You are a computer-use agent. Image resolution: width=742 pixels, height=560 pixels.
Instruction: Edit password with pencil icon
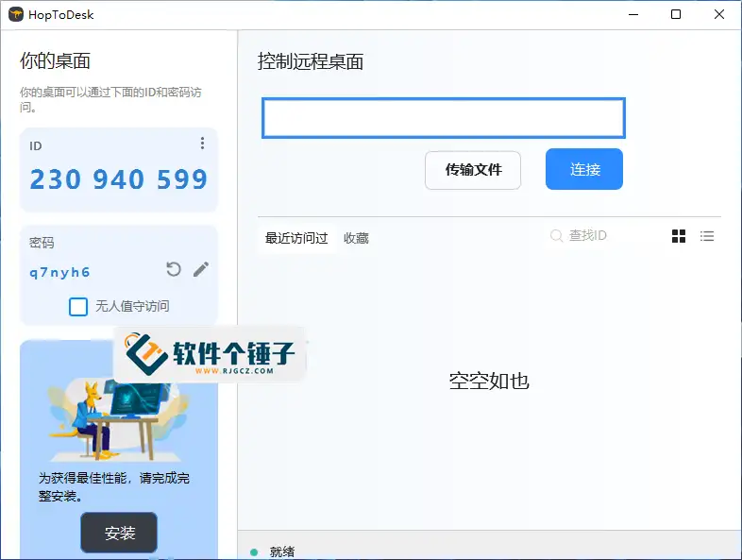(x=201, y=269)
